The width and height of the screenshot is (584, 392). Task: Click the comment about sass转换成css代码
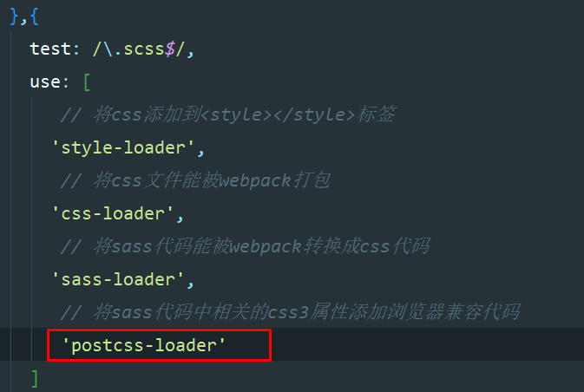(245, 246)
